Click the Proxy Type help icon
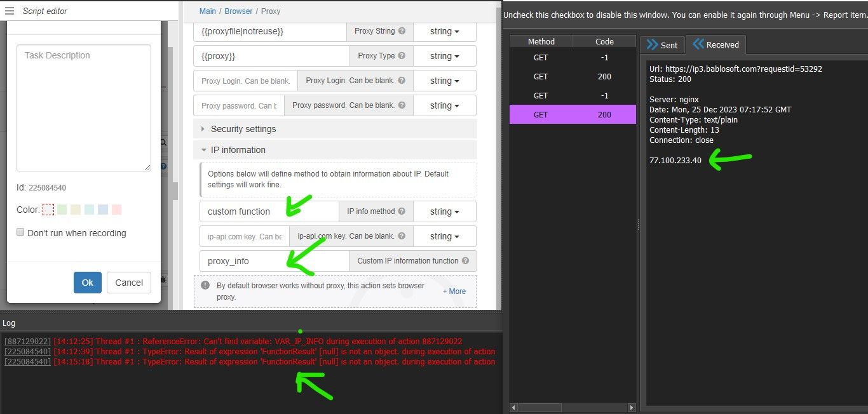The height and width of the screenshot is (414, 868). (x=402, y=56)
